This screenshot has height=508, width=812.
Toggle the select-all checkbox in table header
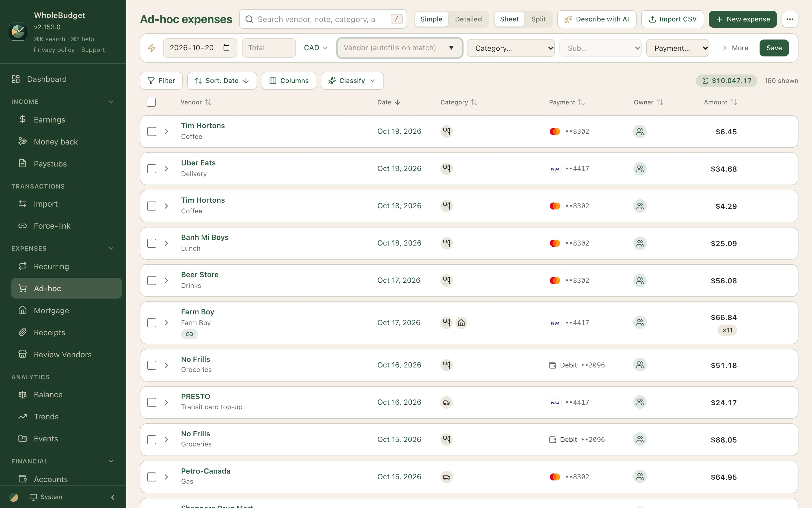point(151,102)
